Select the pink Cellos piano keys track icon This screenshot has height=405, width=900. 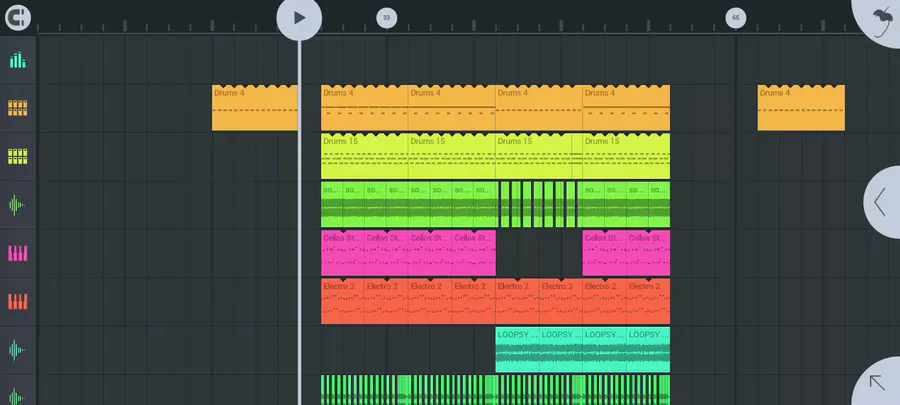click(x=18, y=253)
